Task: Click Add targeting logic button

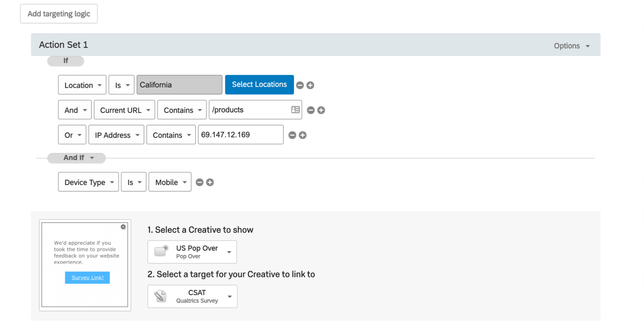Action: 59,14
